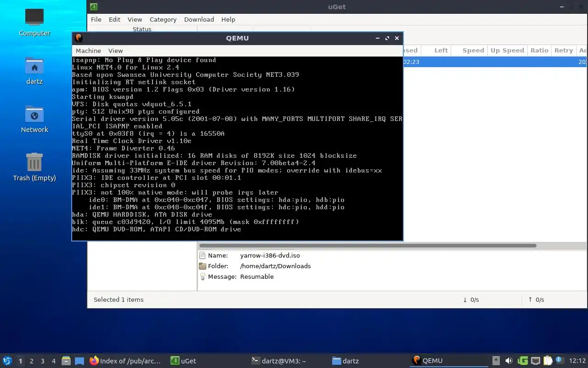Click the lightbulb icon beside Message

click(x=203, y=276)
